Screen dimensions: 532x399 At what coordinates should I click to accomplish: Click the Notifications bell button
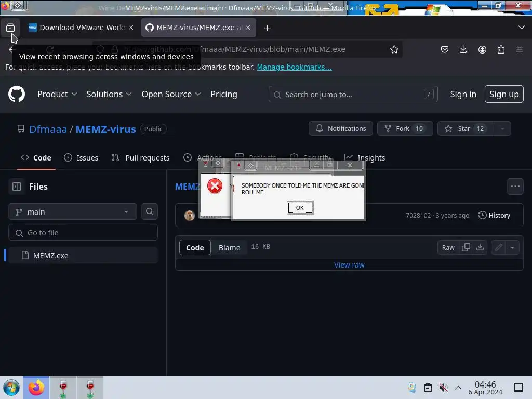[341, 129]
